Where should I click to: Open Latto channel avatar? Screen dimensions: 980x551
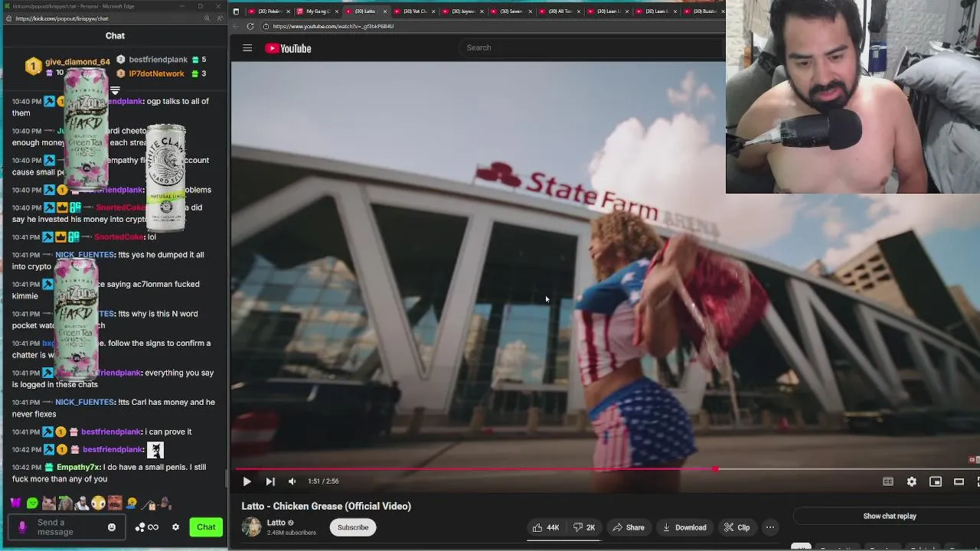[x=251, y=527]
